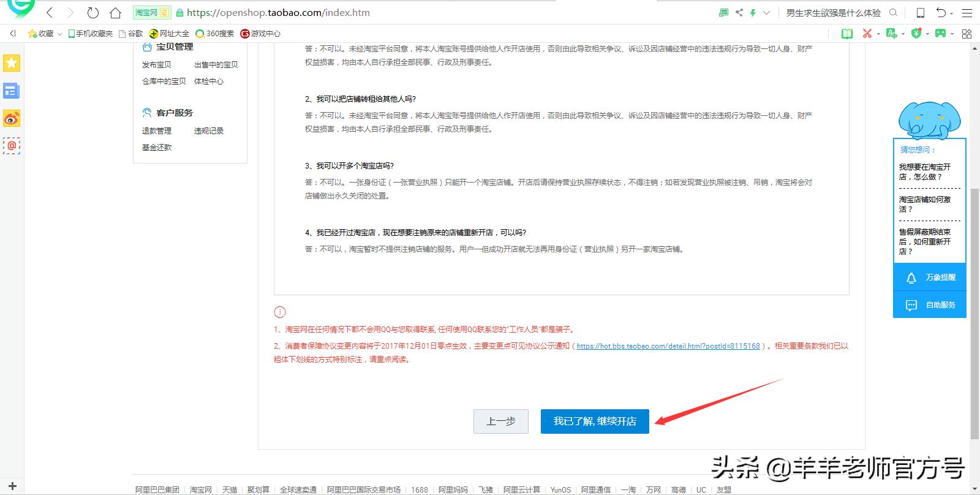Viewport: 980px width, 495px height.
Task: Click the green yen shield icon
Action: pyautogui.click(x=916, y=34)
